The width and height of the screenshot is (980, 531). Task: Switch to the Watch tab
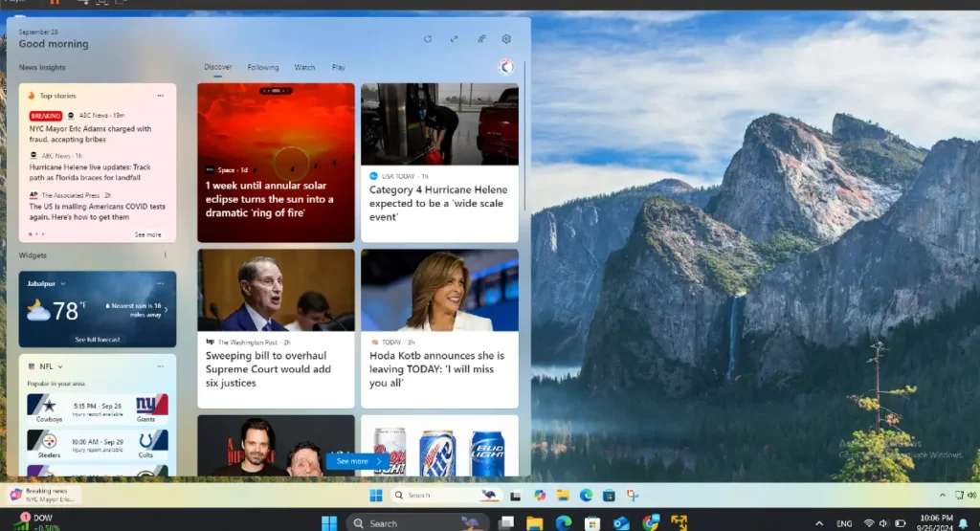304,68
